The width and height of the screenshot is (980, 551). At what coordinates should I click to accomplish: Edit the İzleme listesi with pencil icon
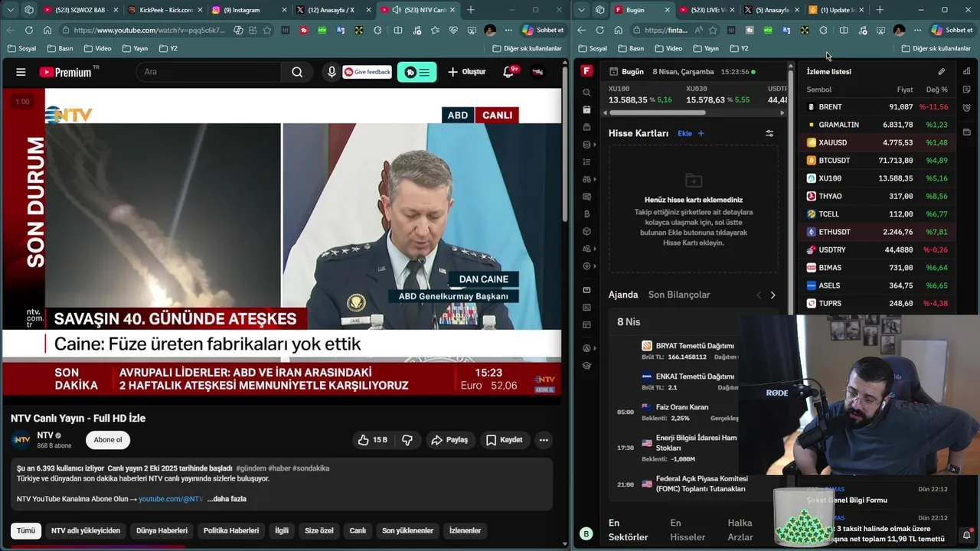[x=942, y=72]
